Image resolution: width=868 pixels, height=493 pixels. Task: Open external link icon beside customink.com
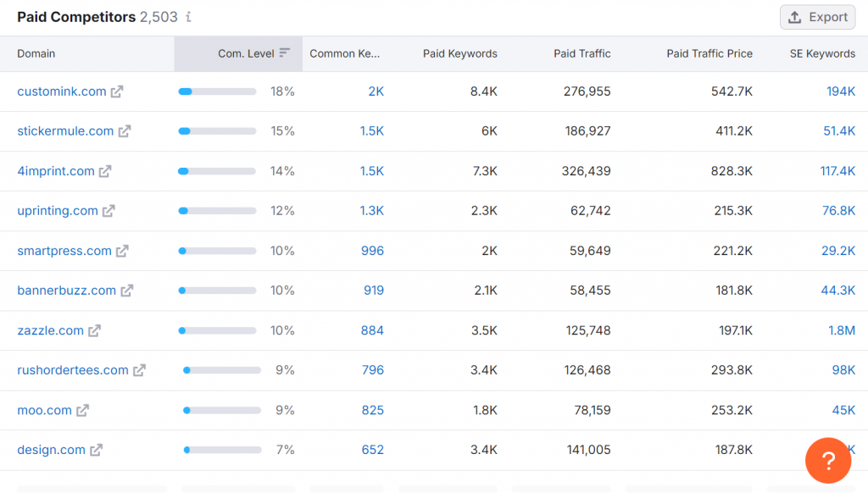tap(117, 91)
